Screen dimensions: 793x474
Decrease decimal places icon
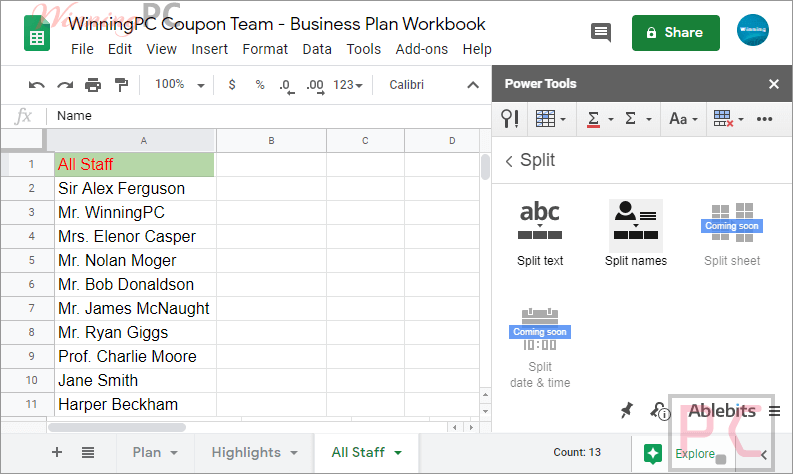(286, 86)
